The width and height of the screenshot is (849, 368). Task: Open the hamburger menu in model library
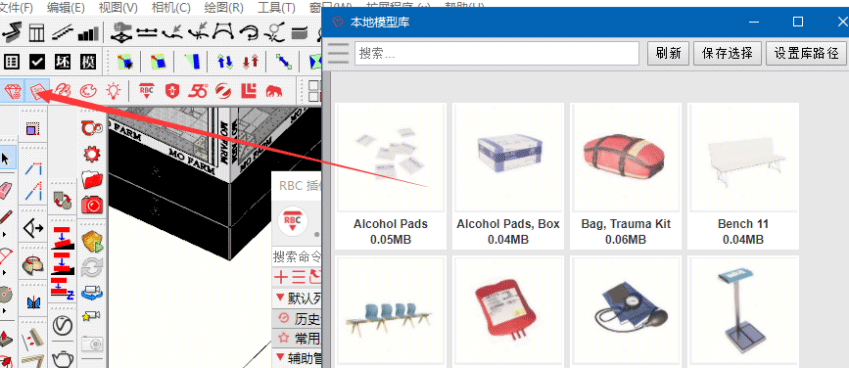point(338,53)
